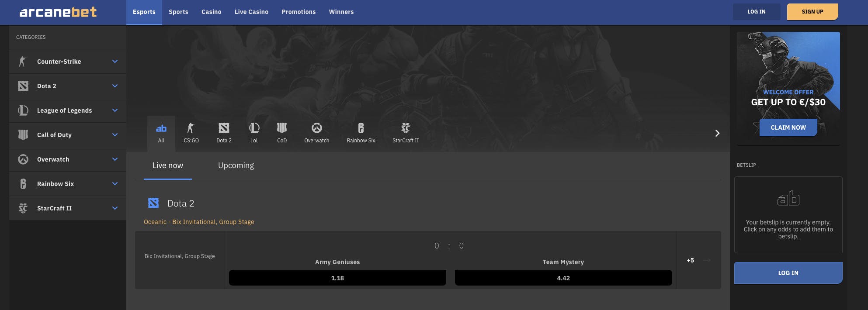The image size is (868, 310).
Task: Click the LOG IN button in header
Action: [757, 12]
